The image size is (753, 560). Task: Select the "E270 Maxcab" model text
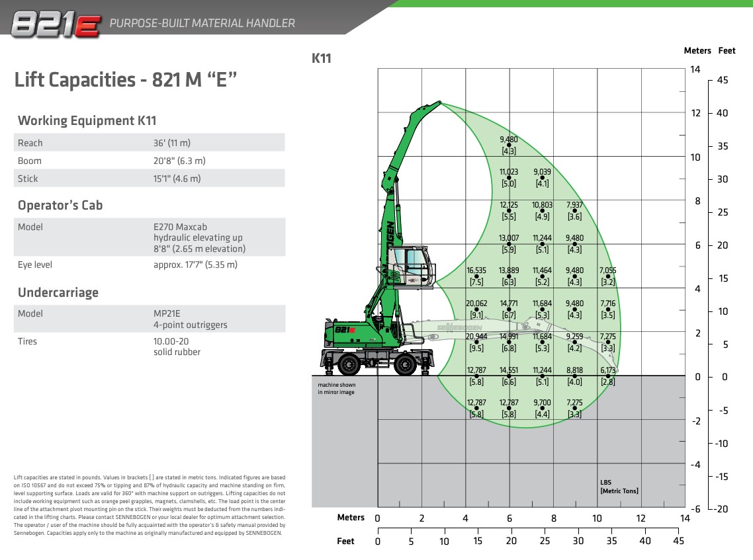180,227
